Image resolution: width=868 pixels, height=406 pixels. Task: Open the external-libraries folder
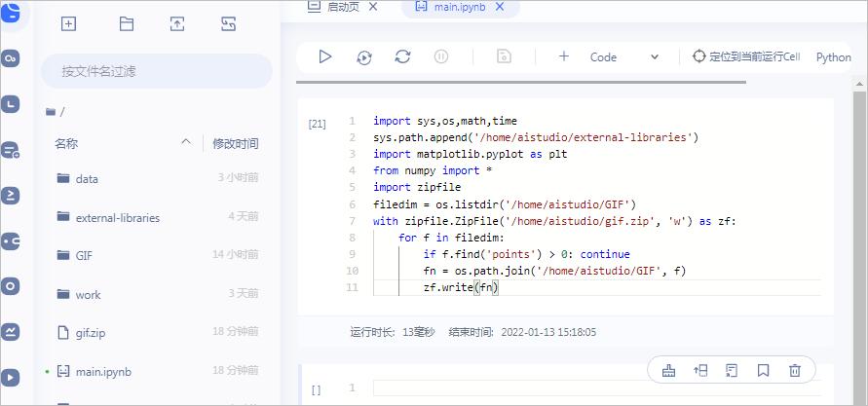(117, 217)
